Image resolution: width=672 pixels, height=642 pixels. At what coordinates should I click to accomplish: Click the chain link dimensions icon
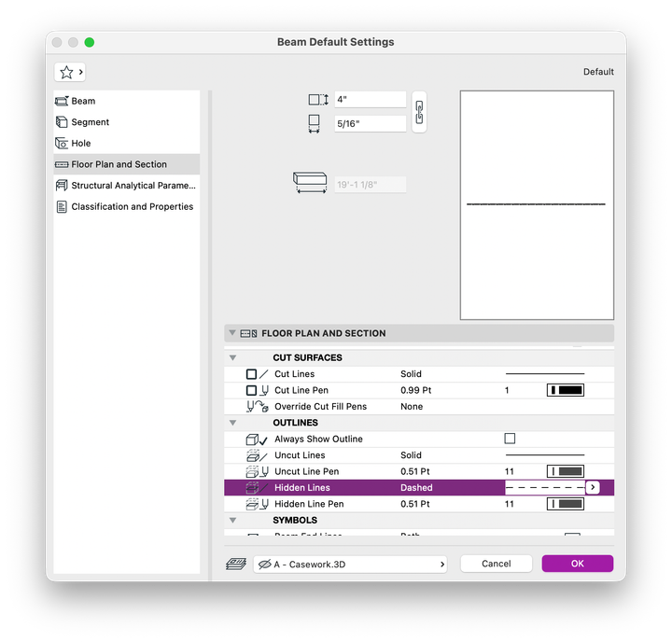[x=419, y=112]
